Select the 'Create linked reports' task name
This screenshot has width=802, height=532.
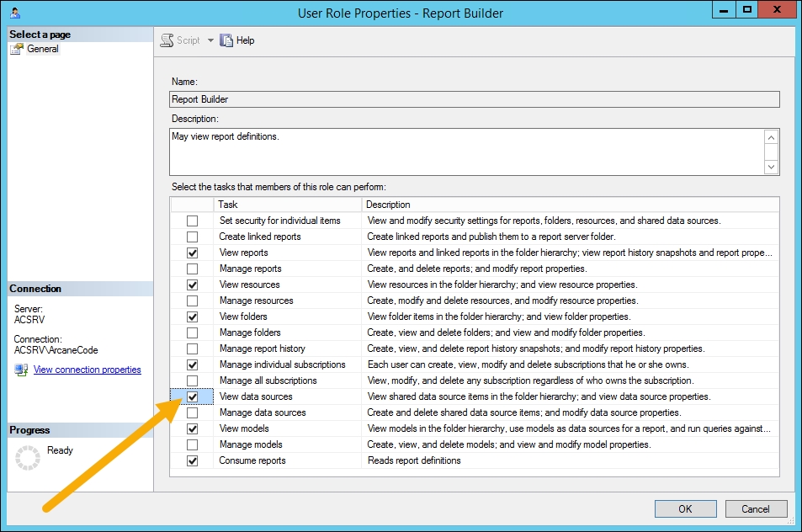pos(260,237)
